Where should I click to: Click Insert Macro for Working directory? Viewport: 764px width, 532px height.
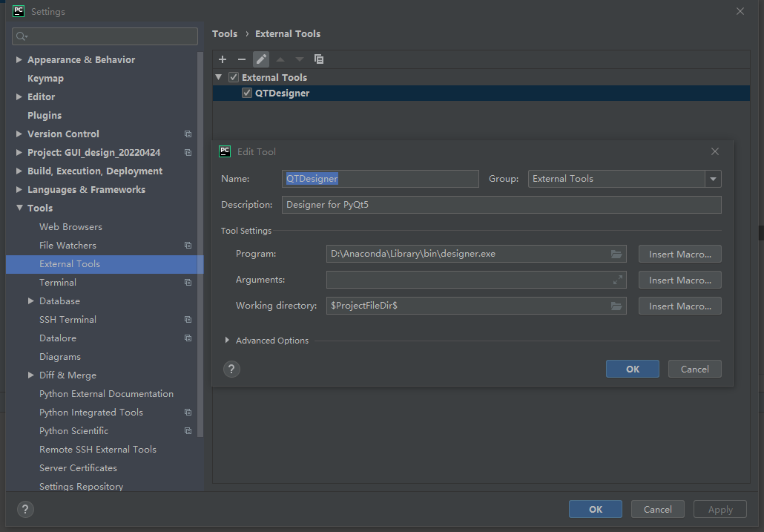(x=680, y=306)
